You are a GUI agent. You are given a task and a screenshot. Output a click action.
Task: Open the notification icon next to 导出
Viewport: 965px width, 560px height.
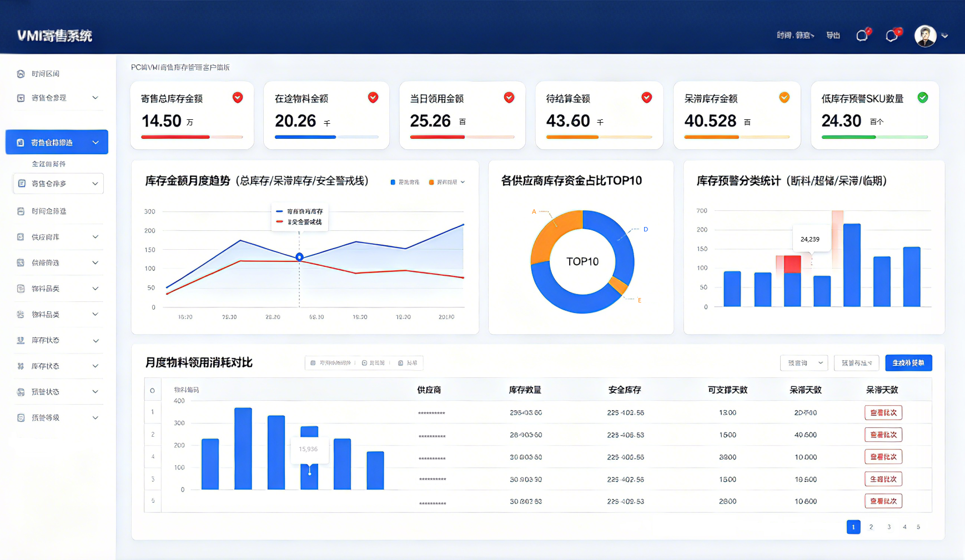862,36
